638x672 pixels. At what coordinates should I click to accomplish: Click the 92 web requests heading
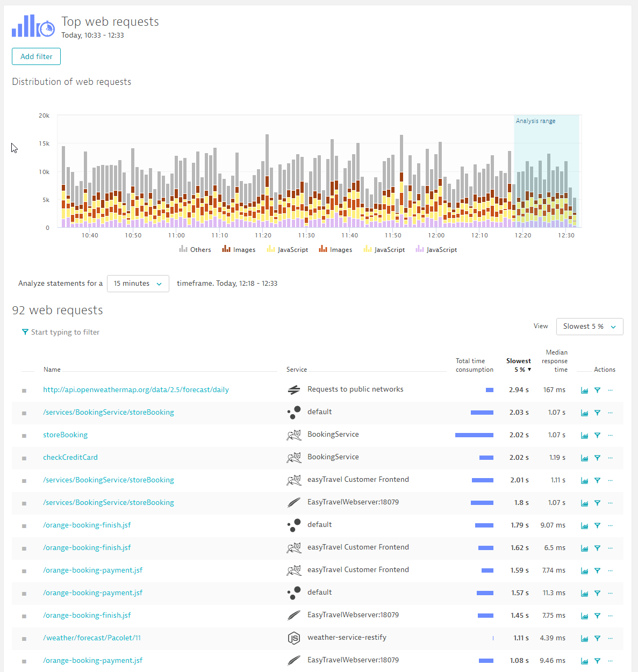coord(58,310)
